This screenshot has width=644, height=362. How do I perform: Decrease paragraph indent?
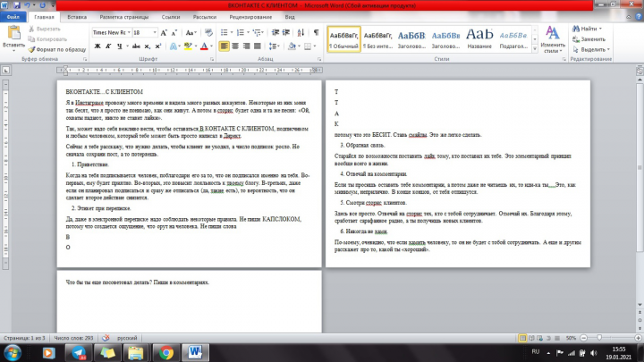coord(275,32)
